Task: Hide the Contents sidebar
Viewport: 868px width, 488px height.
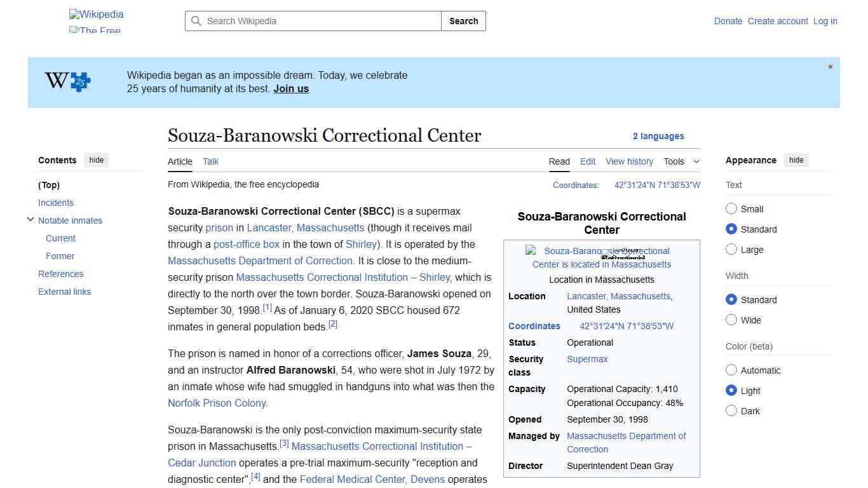Action: pyautogui.click(x=96, y=160)
